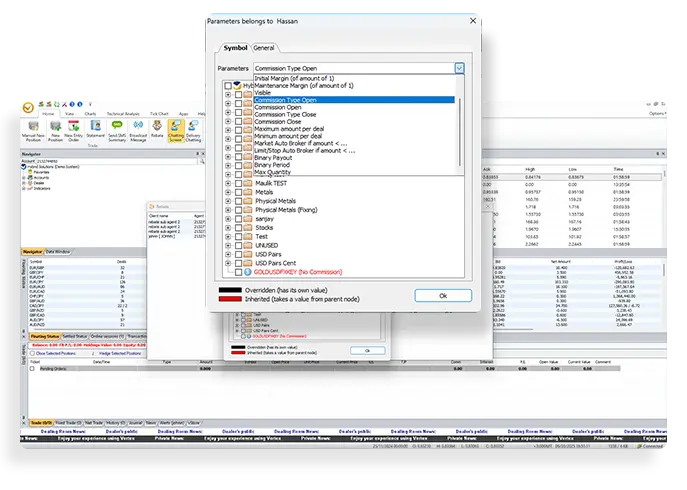This screenshot has height=490, width=687.
Task: Open the Charts ribbon tab
Action: tap(90, 114)
